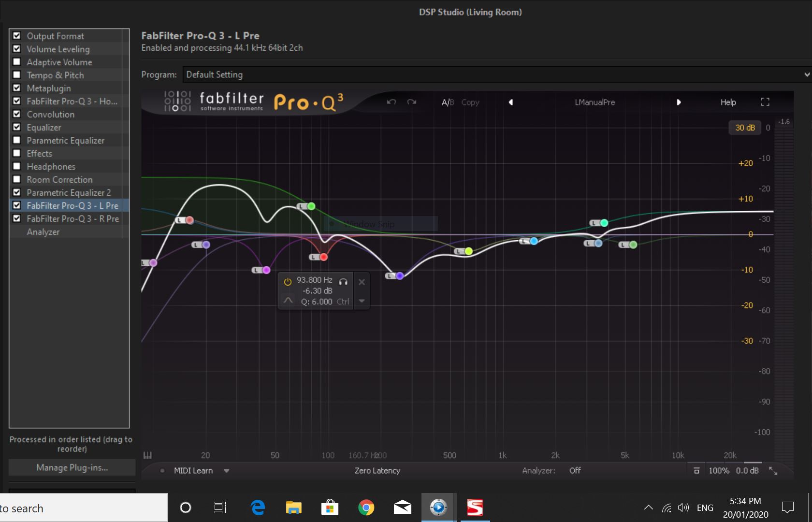This screenshot has height=522, width=812.
Task: Select Equalizer in DSP list
Action: click(x=44, y=127)
